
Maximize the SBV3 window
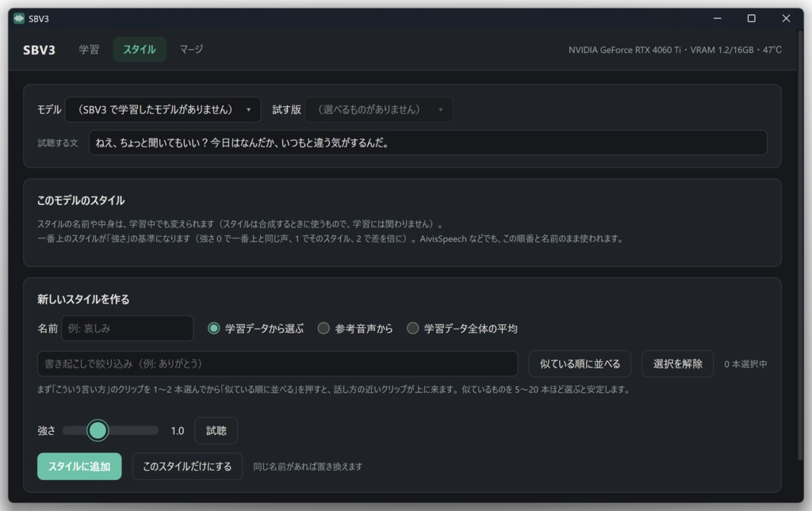point(752,19)
